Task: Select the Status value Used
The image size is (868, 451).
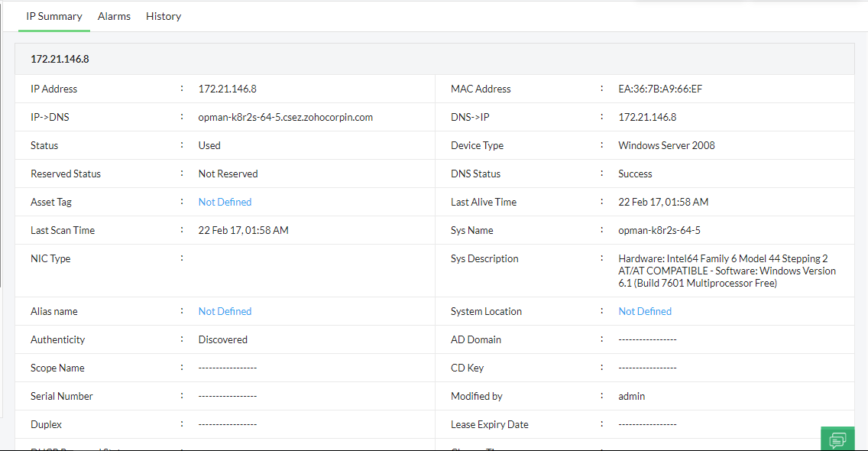Action: click(208, 144)
